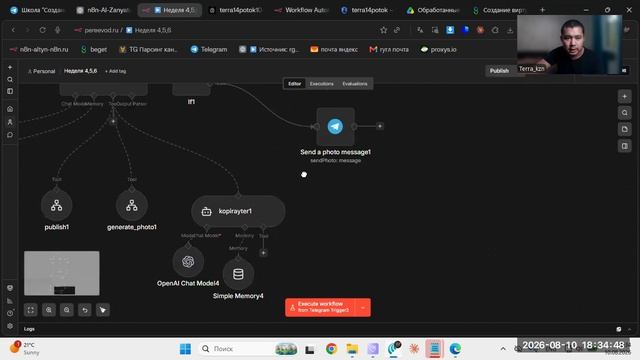Image resolution: width=640 pixels, height=360 pixels.
Task: Expand the Execute workflow trigger dropdown arrow
Action: point(363,307)
